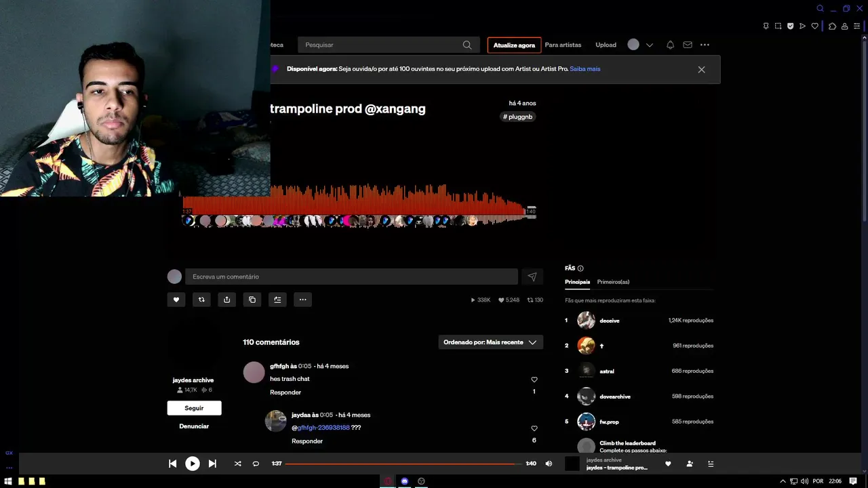Viewport: 868px width, 488px height.
Task: Open the Para artistas tab
Action: (563, 45)
